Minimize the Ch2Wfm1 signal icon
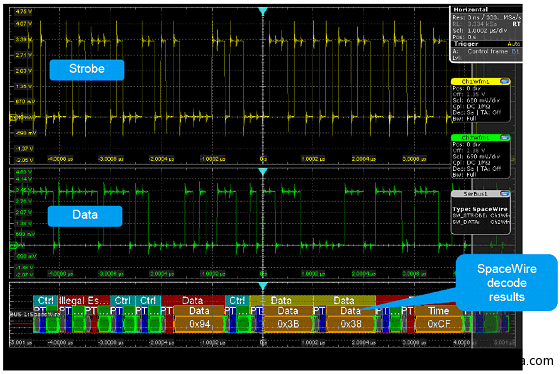Screen dimensions: 560x374 pos(504,138)
